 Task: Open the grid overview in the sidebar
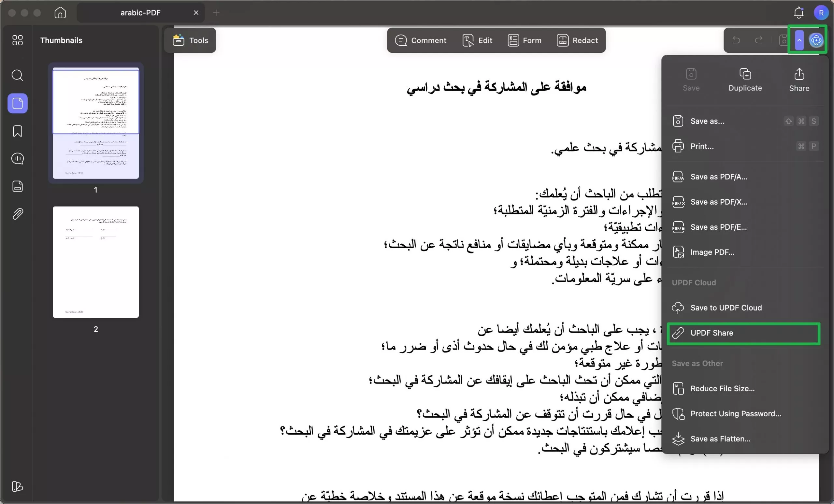pyautogui.click(x=17, y=40)
